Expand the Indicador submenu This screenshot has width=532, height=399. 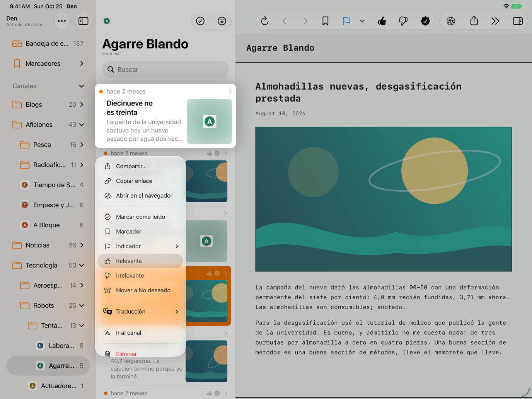point(140,246)
